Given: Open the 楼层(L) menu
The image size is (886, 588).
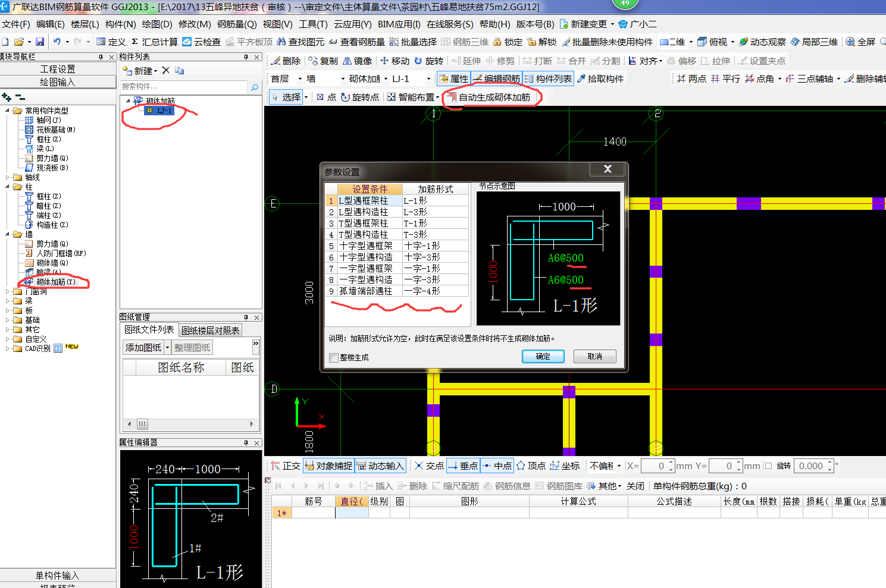Looking at the screenshot, I should pyautogui.click(x=85, y=24).
